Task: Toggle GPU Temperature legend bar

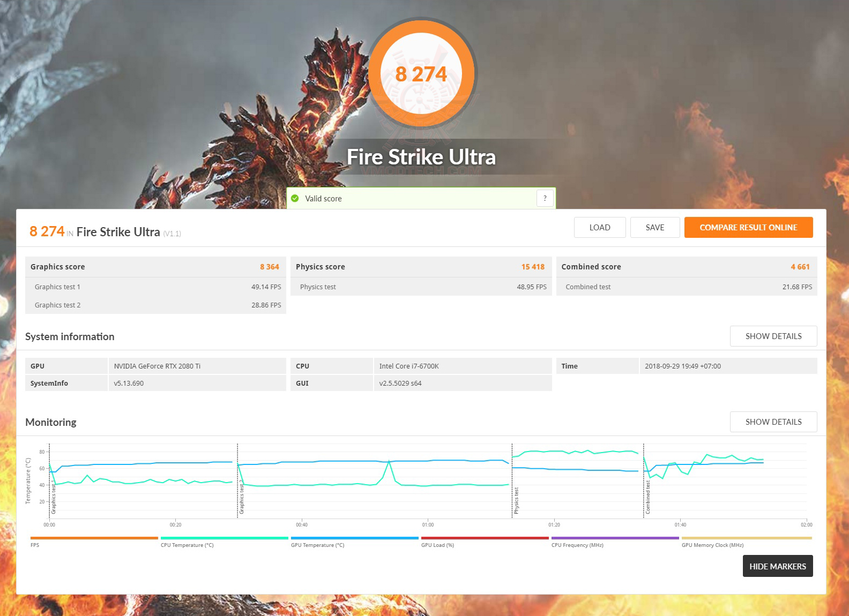Action: (355, 538)
